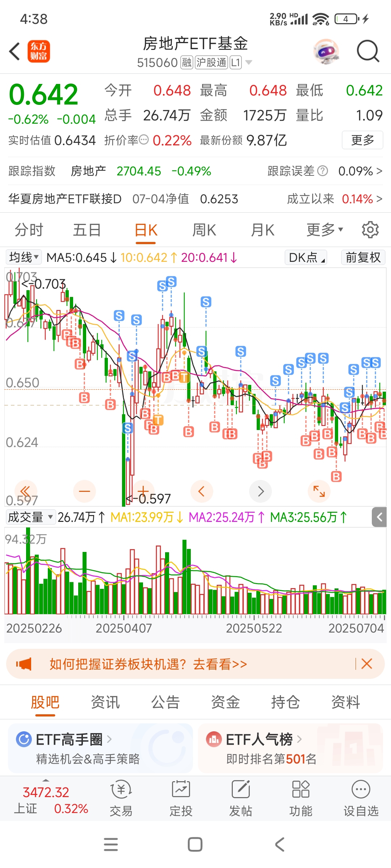This screenshot has height=868, width=391.
Task: Expand the 上证 index bar
Action: click(x=51, y=799)
